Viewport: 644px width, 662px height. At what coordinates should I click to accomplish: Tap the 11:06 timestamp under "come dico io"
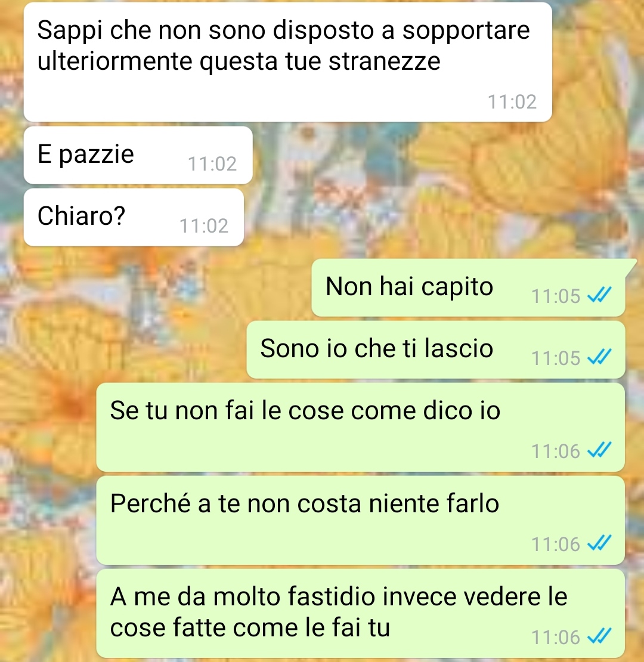tap(556, 451)
